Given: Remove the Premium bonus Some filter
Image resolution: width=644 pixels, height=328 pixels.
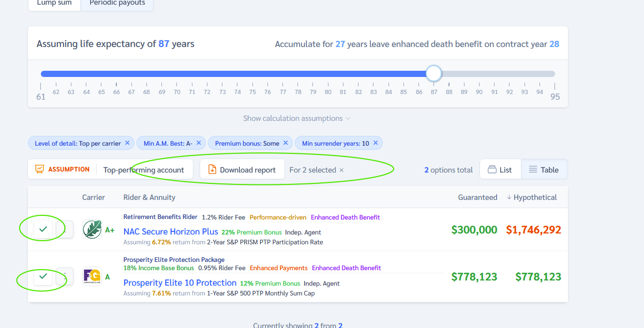Looking at the screenshot, I should (x=286, y=143).
